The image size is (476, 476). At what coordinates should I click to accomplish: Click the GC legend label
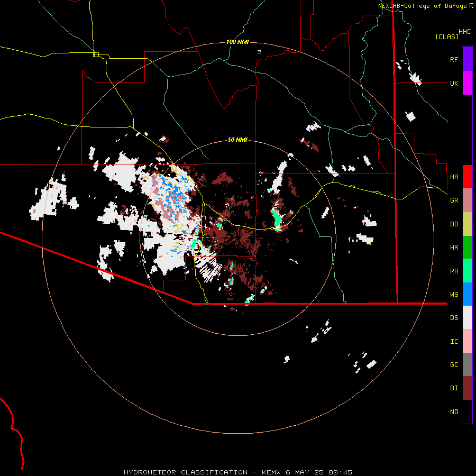[x=454, y=365]
